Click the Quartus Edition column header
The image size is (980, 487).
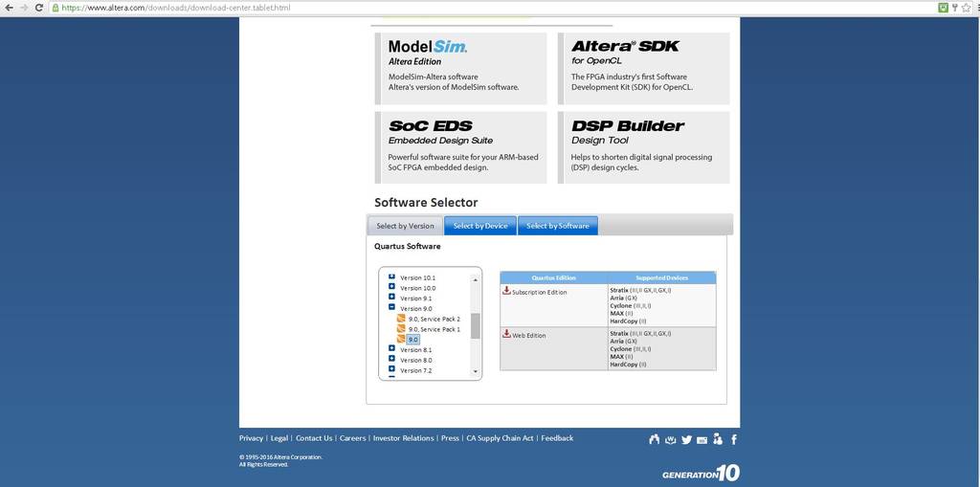click(554, 277)
